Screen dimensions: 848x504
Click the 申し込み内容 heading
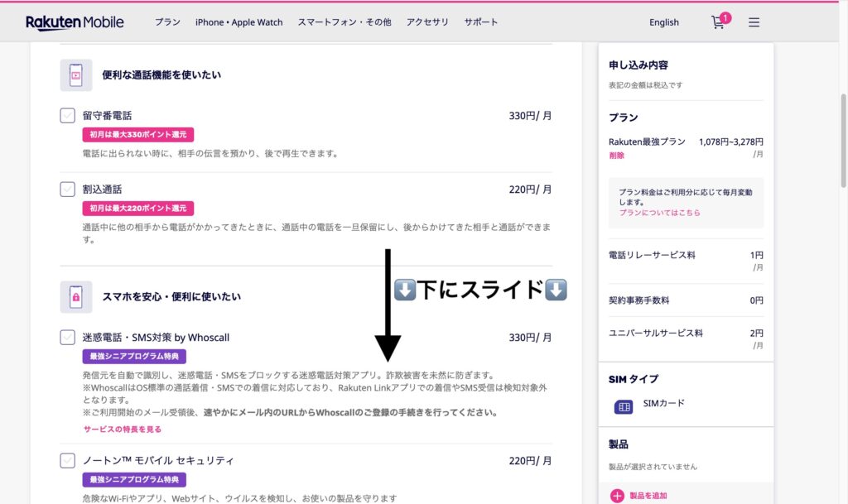pyautogui.click(x=638, y=65)
